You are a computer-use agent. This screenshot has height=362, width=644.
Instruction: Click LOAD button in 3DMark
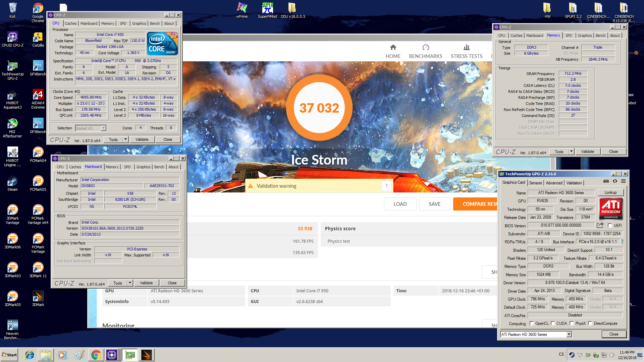[x=400, y=204]
